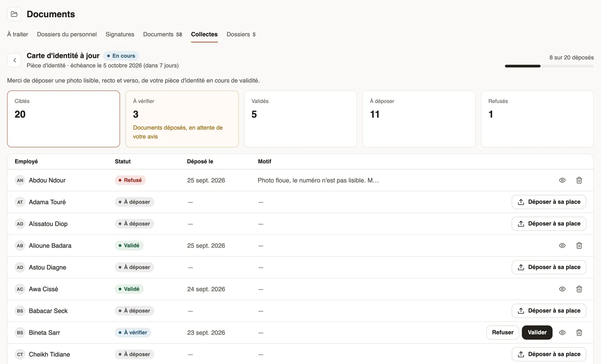Viewport: 601px width, 364px height.
Task: Open the Dossiers 5 tab
Action: 241,34
